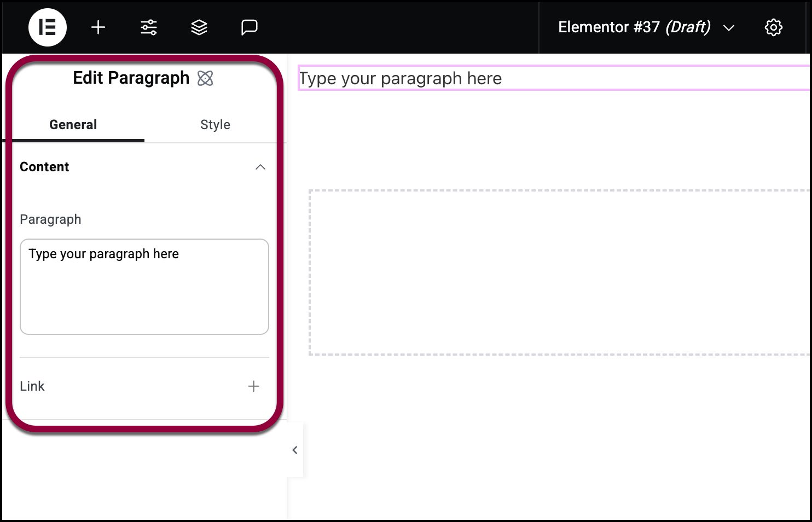Click the Link label row
Viewport: 812px width, 522px height.
pos(144,386)
